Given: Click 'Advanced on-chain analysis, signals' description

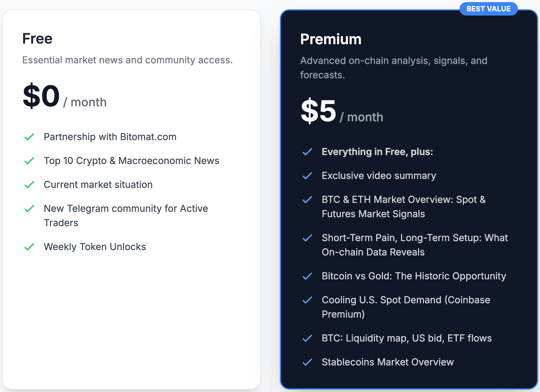Looking at the screenshot, I should pos(394,68).
